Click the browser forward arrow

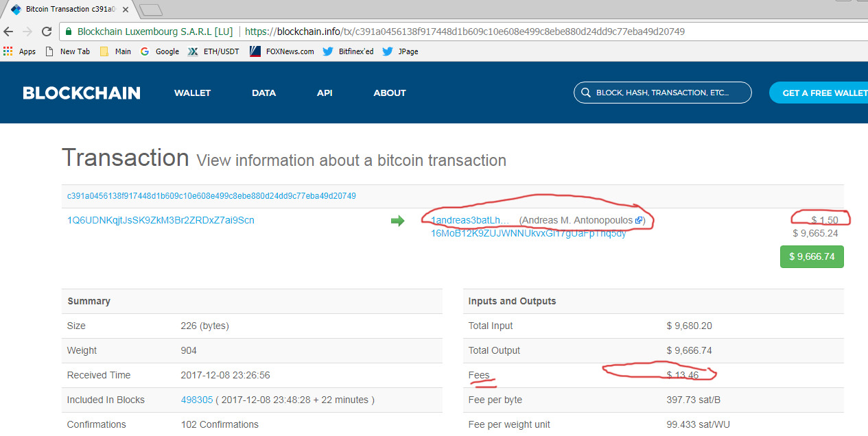coord(27,32)
